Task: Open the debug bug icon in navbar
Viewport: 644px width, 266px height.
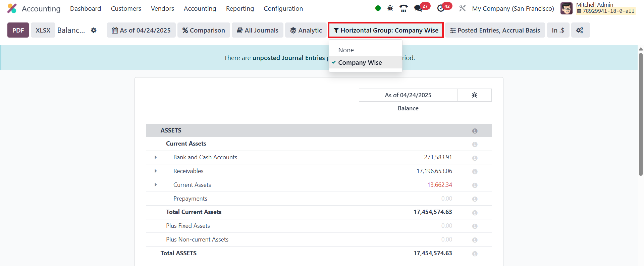Action: point(390,8)
